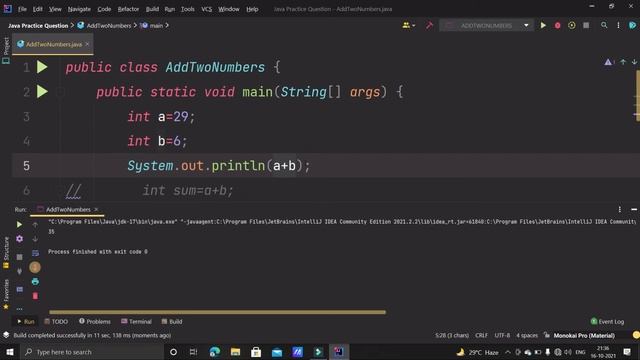
Task: Open Refactor menu
Action: (128, 9)
